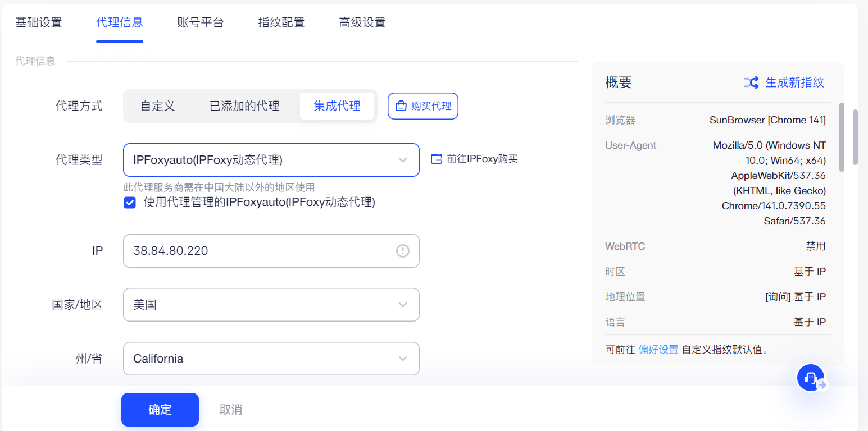The image size is (868, 431).
Task: Click the 语言 基于 IP value
Action: (x=810, y=322)
